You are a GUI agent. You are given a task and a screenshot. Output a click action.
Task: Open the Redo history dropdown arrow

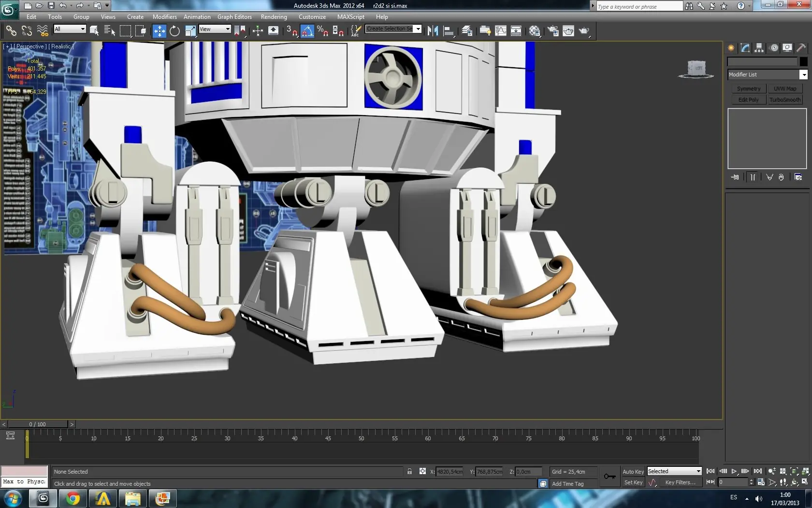(x=88, y=6)
